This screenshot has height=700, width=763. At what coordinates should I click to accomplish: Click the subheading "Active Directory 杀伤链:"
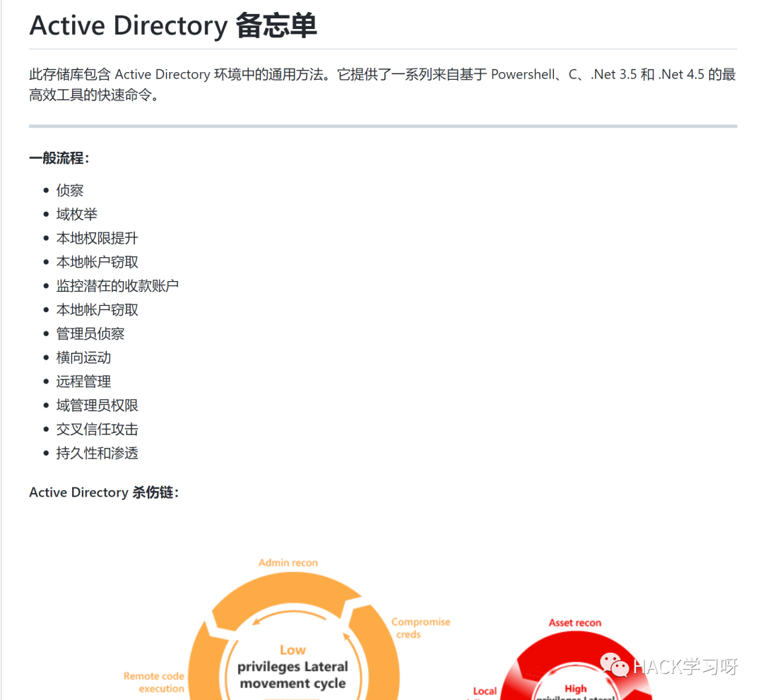(x=104, y=492)
